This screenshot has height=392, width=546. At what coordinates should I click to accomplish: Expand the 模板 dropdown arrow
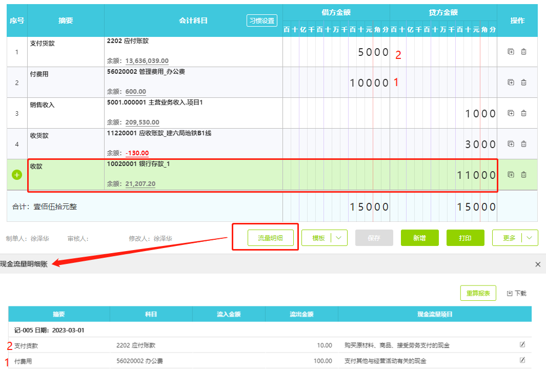(x=339, y=238)
